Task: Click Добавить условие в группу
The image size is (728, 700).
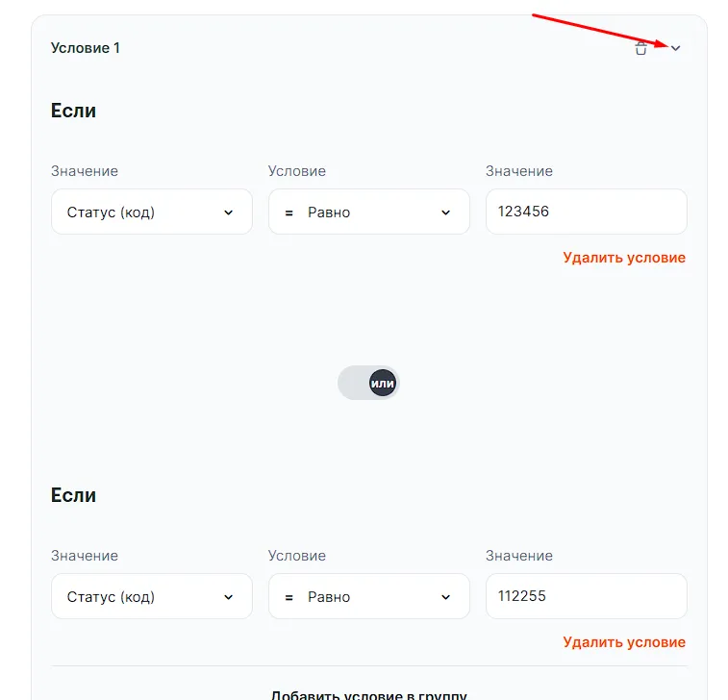Action: 369,694
